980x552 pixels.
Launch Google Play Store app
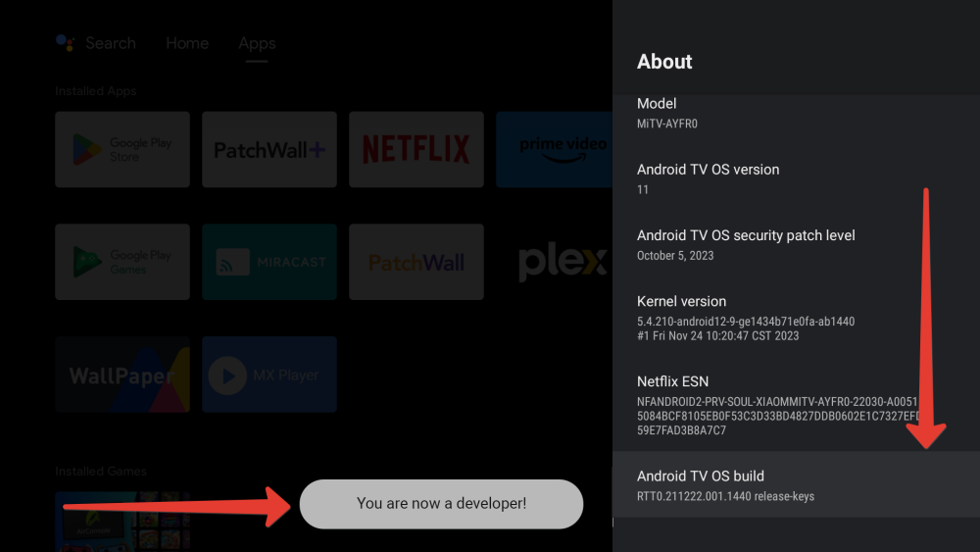click(x=122, y=149)
